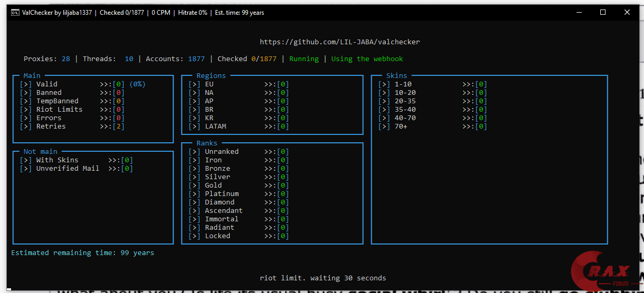The image size is (644, 293).
Task: Click the '35-40' skins row
Action: coord(433,109)
